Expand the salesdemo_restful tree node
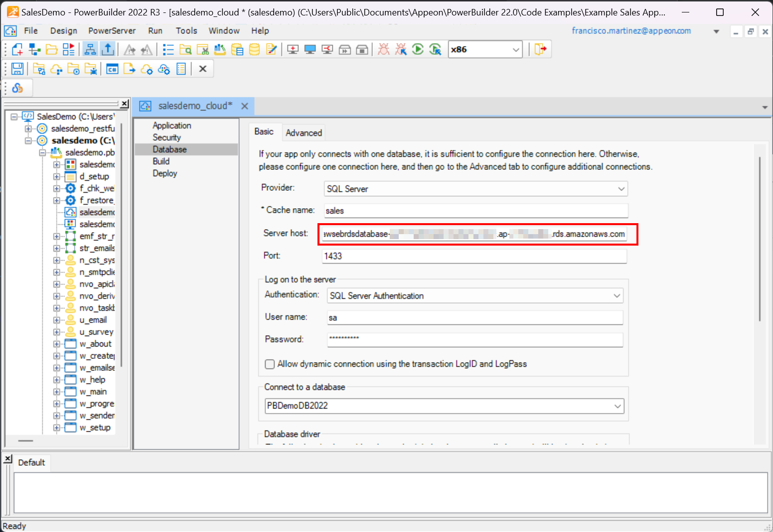773x532 pixels. pos(28,129)
